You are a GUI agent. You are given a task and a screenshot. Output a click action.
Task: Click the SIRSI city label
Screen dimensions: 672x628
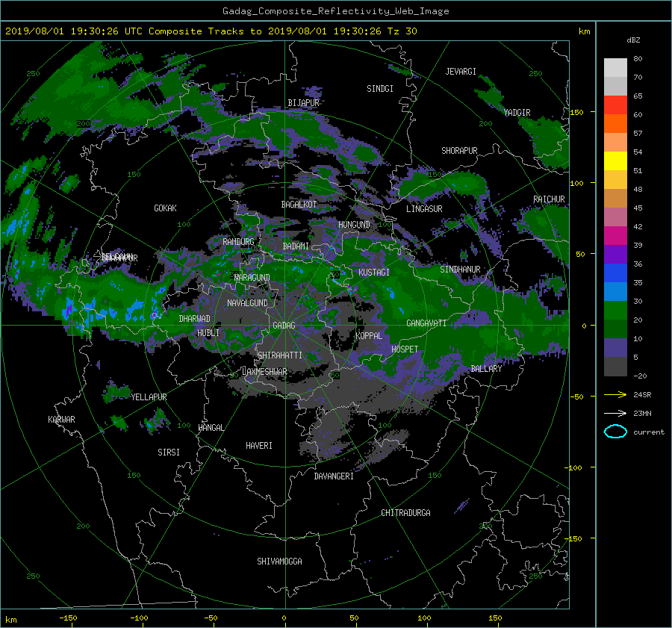point(169,453)
